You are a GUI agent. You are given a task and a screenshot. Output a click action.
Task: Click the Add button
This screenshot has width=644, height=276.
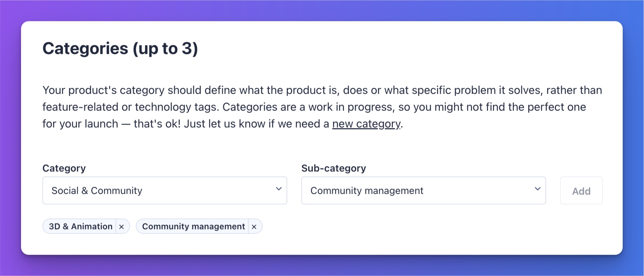581,191
